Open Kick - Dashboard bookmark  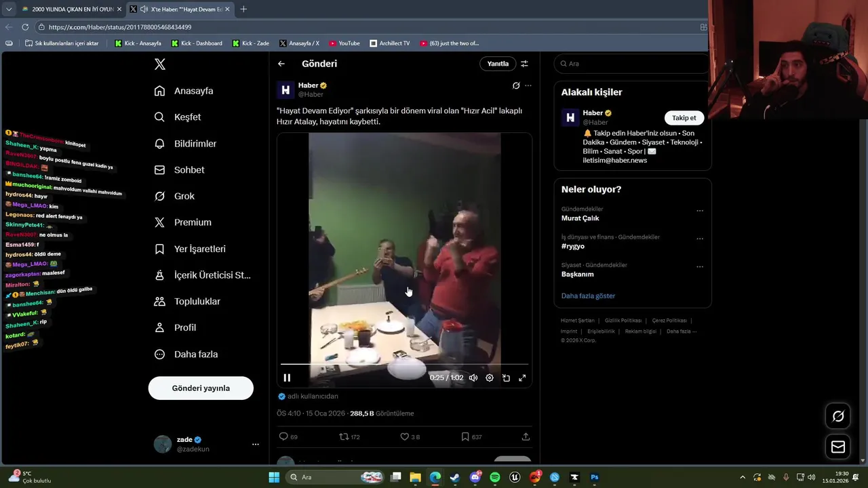point(197,43)
